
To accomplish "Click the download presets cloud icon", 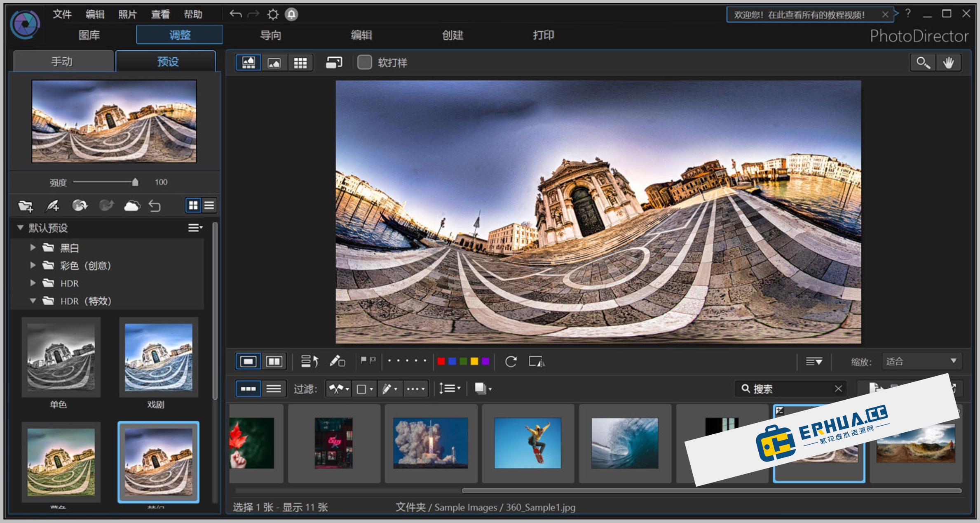I will (x=132, y=205).
